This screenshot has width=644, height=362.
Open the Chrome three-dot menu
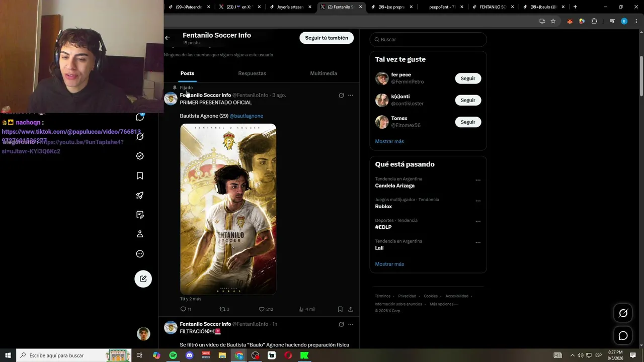click(636, 21)
